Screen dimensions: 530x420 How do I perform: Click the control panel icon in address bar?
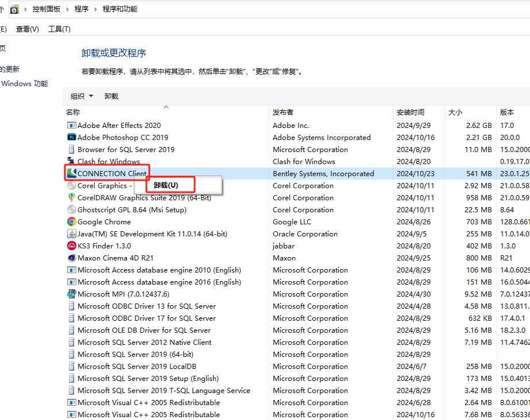click(14, 9)
